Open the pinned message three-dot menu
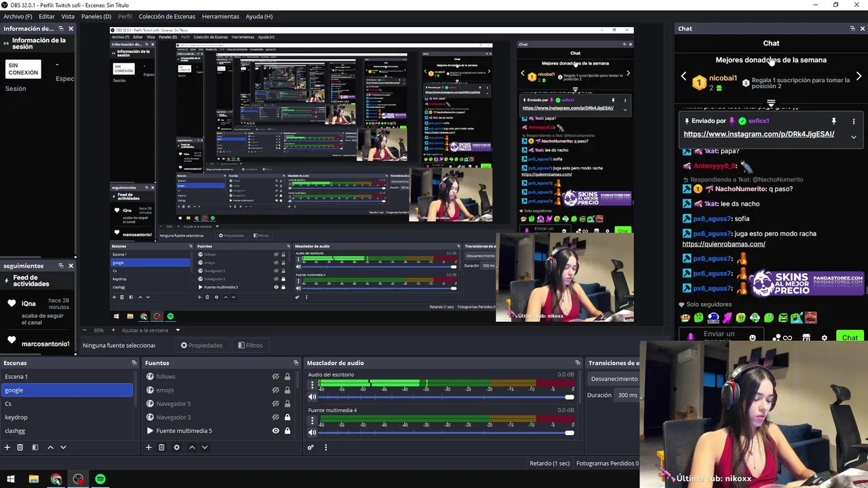The height and width of the screenshot is (488, 868). (x=854, y=121)
